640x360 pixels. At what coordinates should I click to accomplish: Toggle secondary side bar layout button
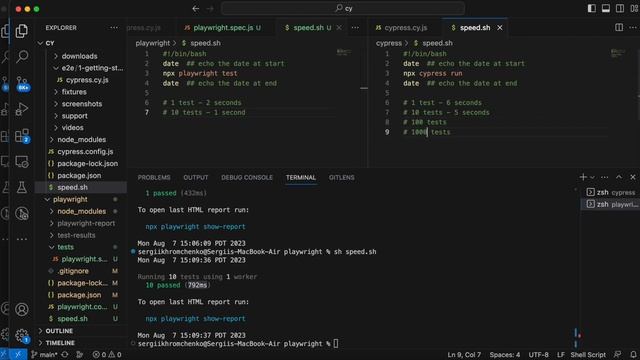pyautogui.click(x=620, y=9)
